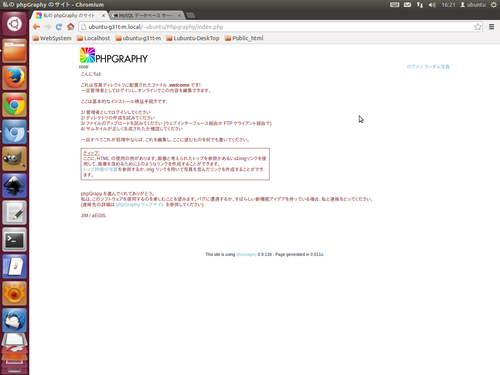The image size is (500, 375).
Task: Open Terminal from the launcher
Action: coord(14,240)
